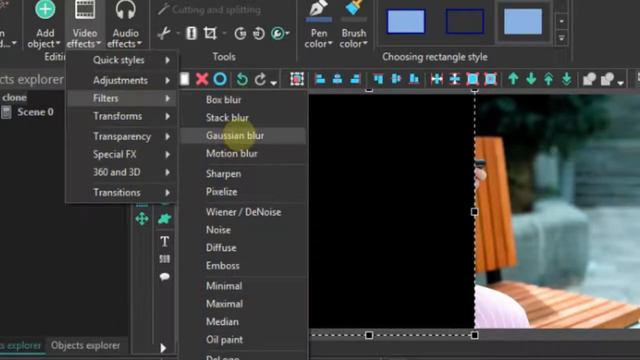Open the 360 and 3D submenu
This screenshot has height=360, width=640.
coord(122,172)
